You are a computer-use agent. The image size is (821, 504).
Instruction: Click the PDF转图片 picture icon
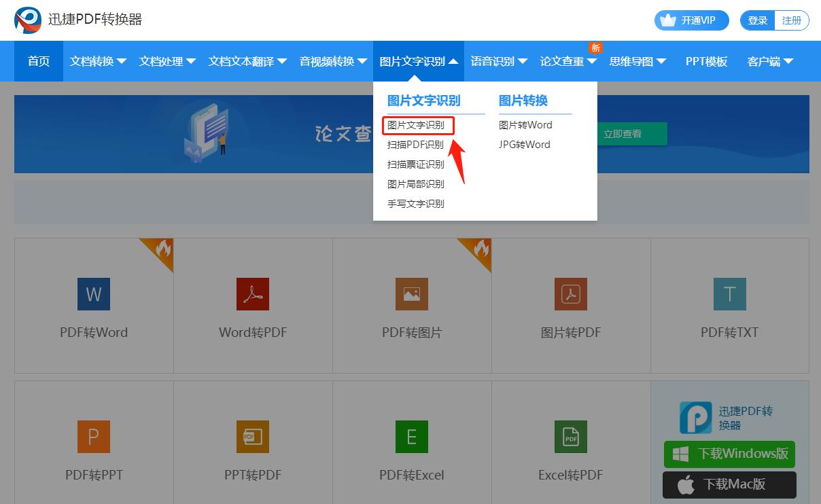coord(411,294)
